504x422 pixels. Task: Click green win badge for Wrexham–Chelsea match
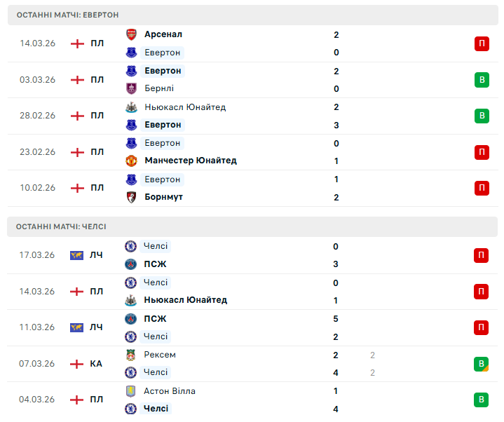(x=481, y=363)
